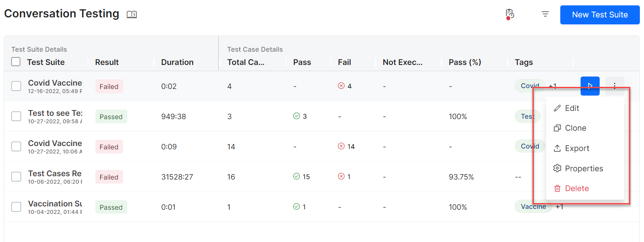This screenshot has height=242, width=644.
Task: Click the New Test Suite button
Action: [x=600, y=15]
